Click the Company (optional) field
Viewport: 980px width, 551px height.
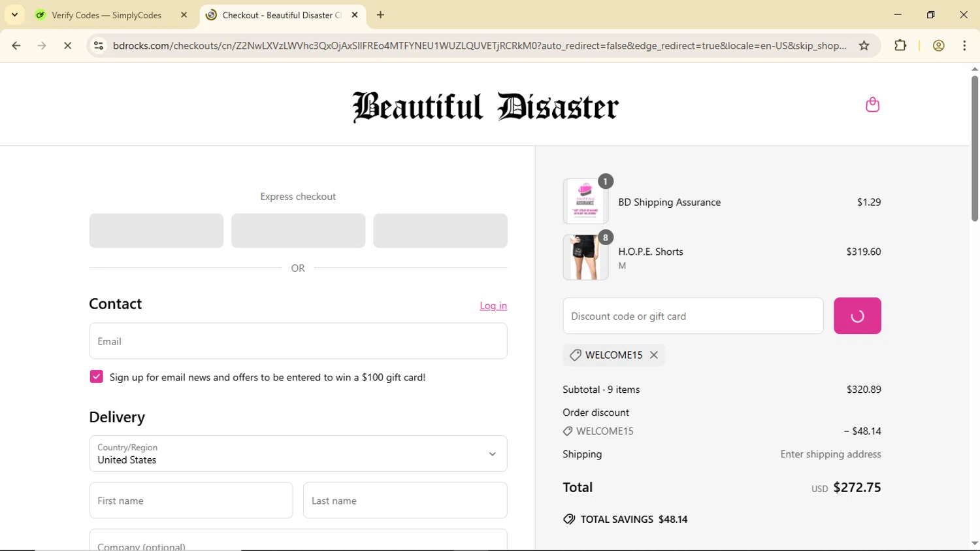click(x=298, y=540)
